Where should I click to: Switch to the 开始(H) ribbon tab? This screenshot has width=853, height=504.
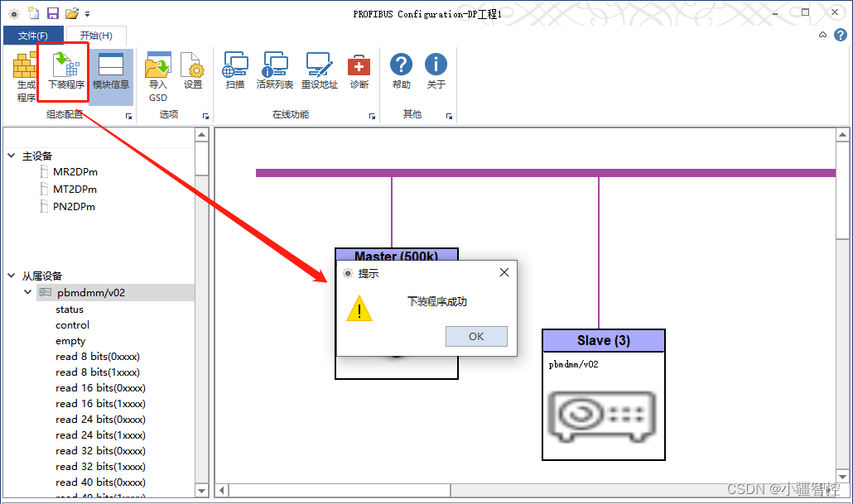tap(96, 36)
